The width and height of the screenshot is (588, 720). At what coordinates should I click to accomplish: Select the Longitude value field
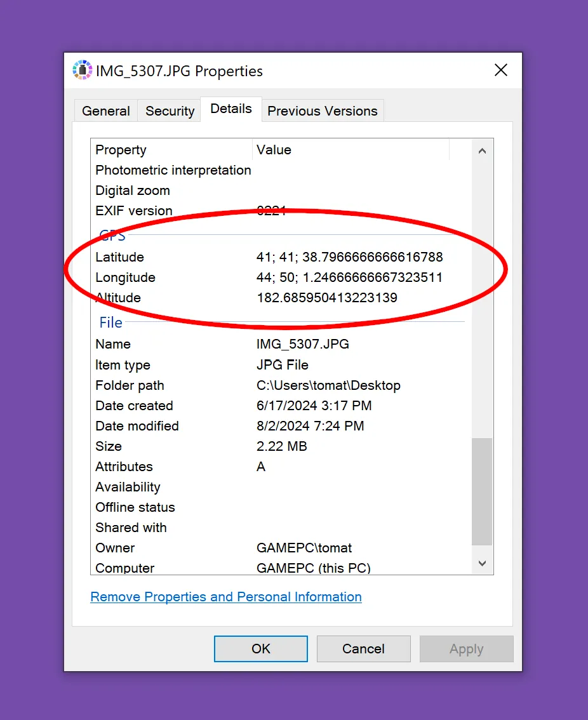(x=349, y=277)
